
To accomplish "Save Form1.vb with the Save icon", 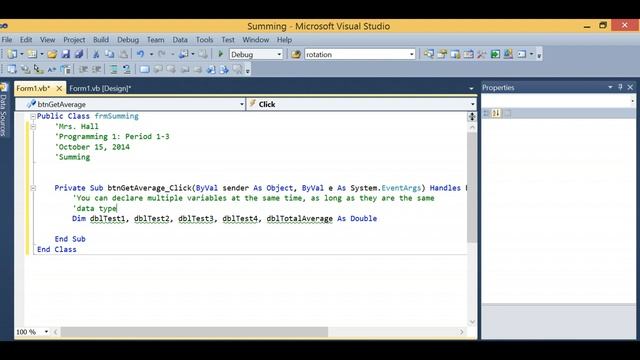I will (x=65, y=54).
